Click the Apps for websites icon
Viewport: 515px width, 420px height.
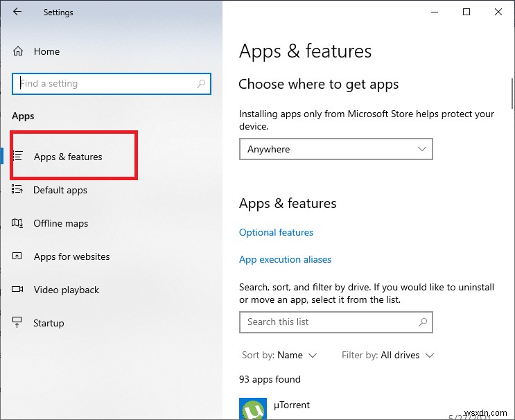17,256
